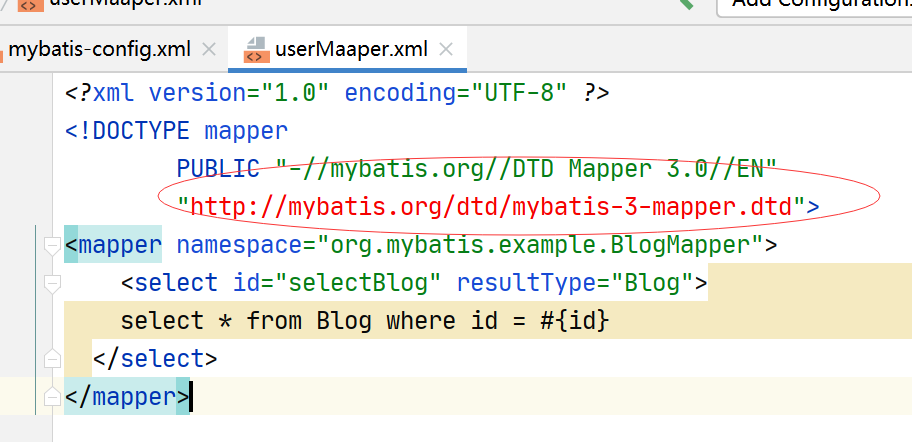Close the userMaaper.xml tab
912x442 pixels.
click(x=446, y=50)
